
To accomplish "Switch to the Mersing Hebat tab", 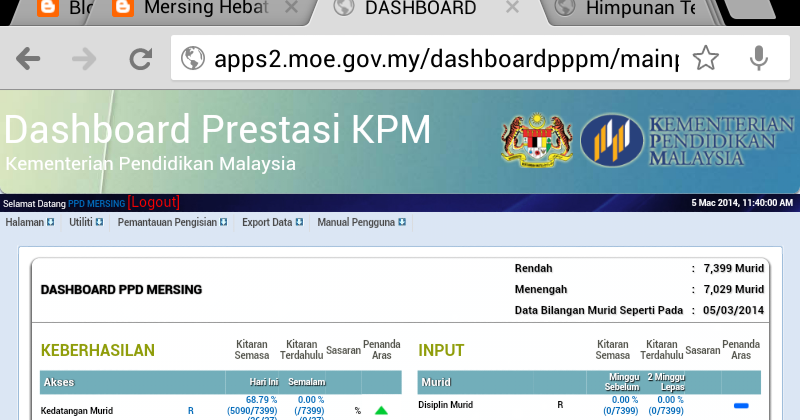I will (204, 9).
